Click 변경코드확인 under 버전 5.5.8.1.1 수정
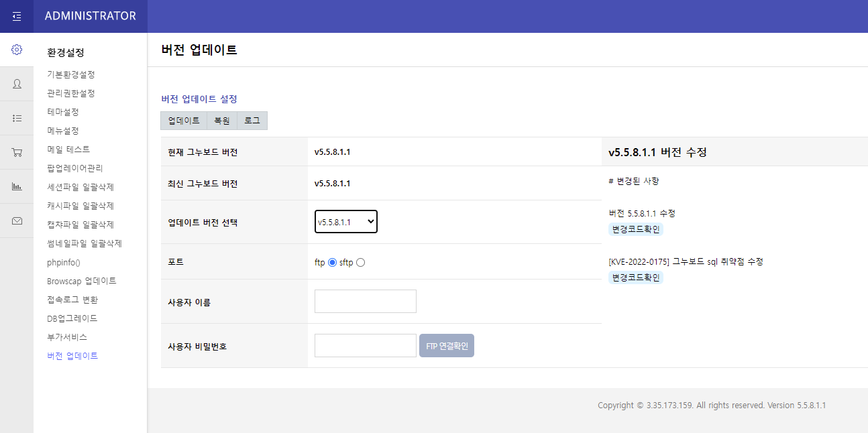This screenshot has height=433, width=868. coord(636,229)
